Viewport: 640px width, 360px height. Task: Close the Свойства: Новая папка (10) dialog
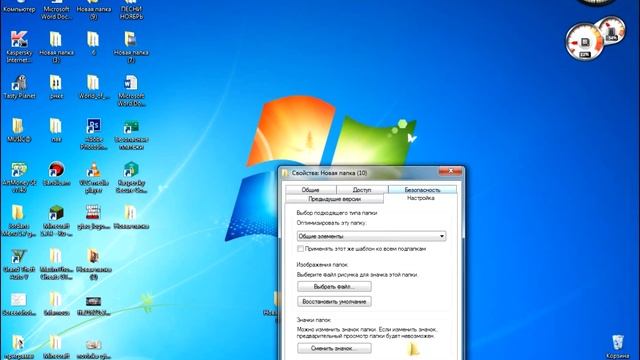[x=451, y=171]
